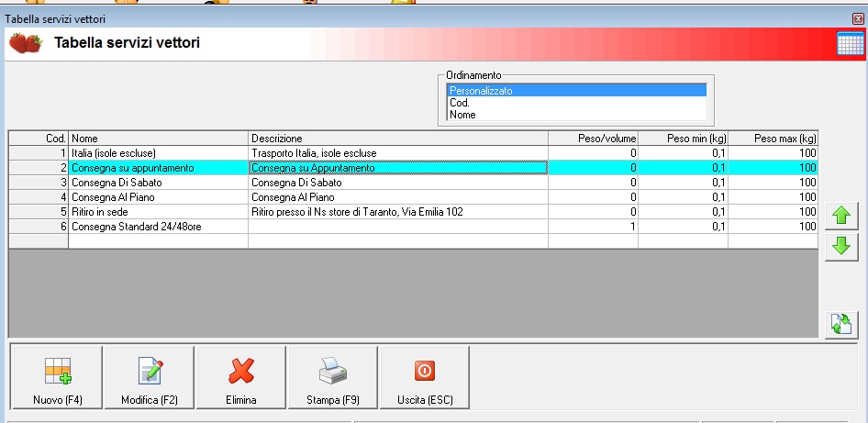The image size is (868, 423).
Task: Click Peso max 100 in Consegna Di Sabato row
Action: (773, 183)
